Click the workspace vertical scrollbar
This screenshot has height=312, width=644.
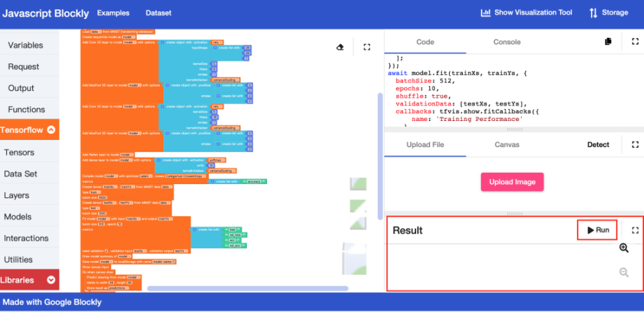(x=380, y=156)
